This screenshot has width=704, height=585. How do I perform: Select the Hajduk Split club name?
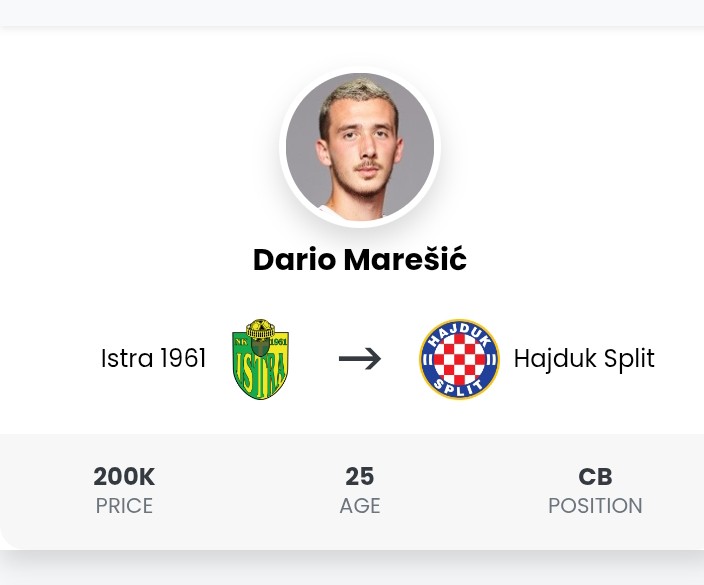tap(584, 359)
